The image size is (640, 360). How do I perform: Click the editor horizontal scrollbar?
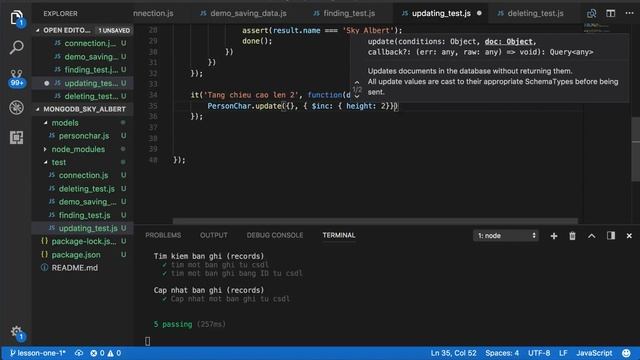pos(375,221)
